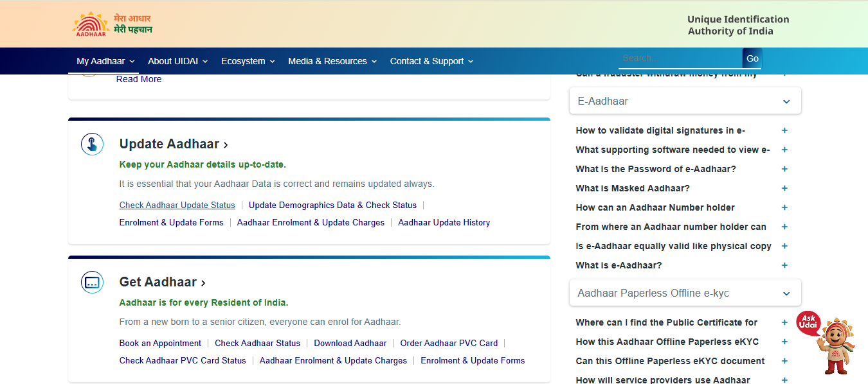Open the Contact & Support menu

431,61
